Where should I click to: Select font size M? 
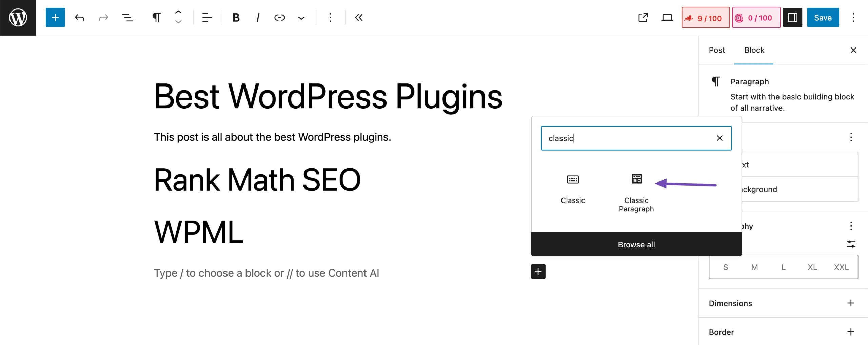click(x=754, y=267)
